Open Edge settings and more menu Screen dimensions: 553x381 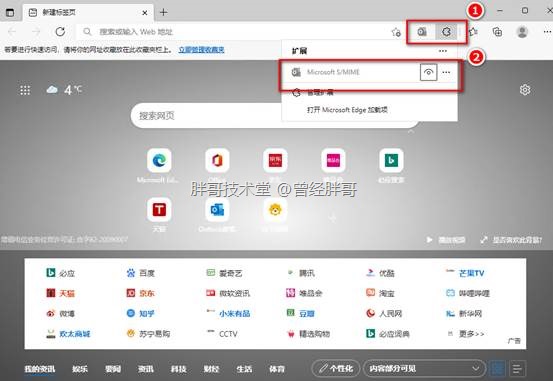(x=547, y=32)
